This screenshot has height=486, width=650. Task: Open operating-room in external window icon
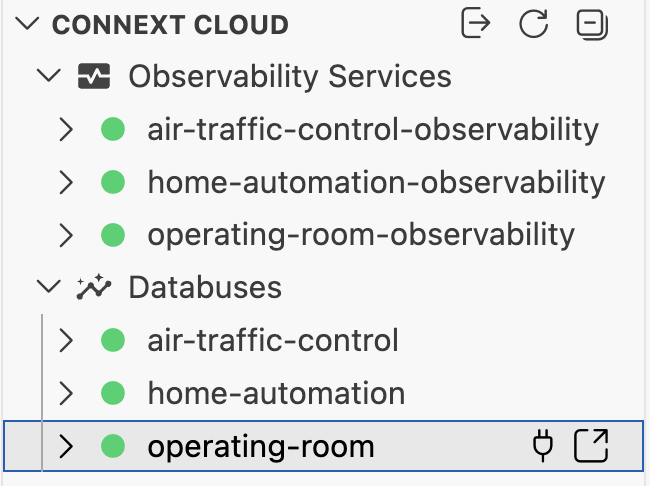[x=591, y=446]
